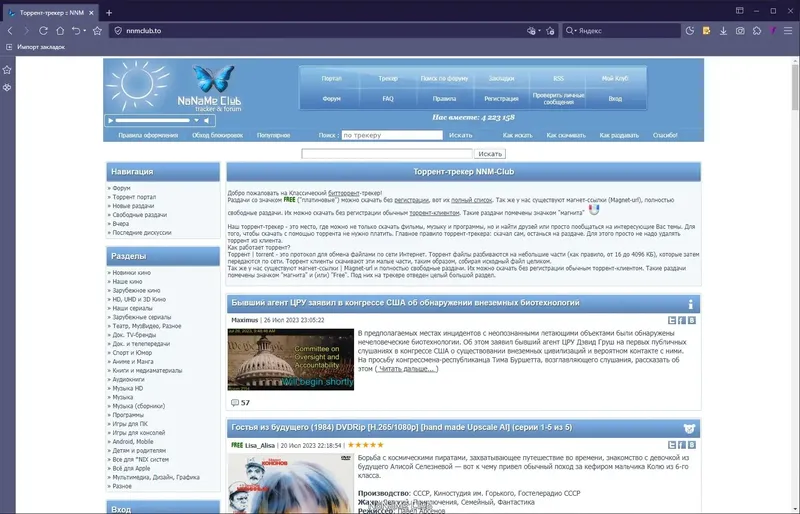Screen dimensions: 800x514
Task: Open the extensions puzzle icon
Action: pyautogui.click(x=757, y=31)
